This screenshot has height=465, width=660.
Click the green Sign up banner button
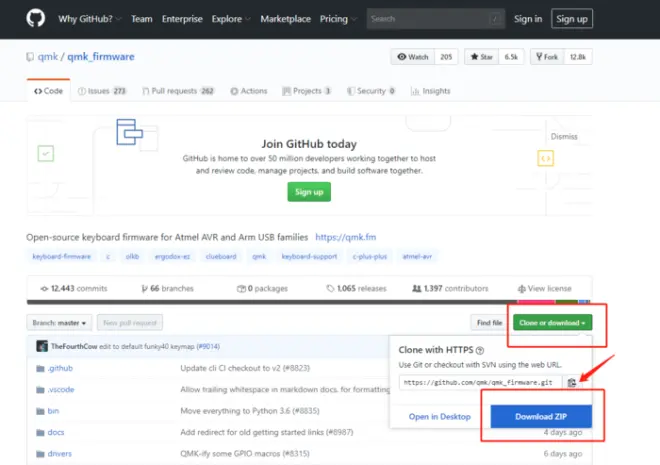coord(309,192)
